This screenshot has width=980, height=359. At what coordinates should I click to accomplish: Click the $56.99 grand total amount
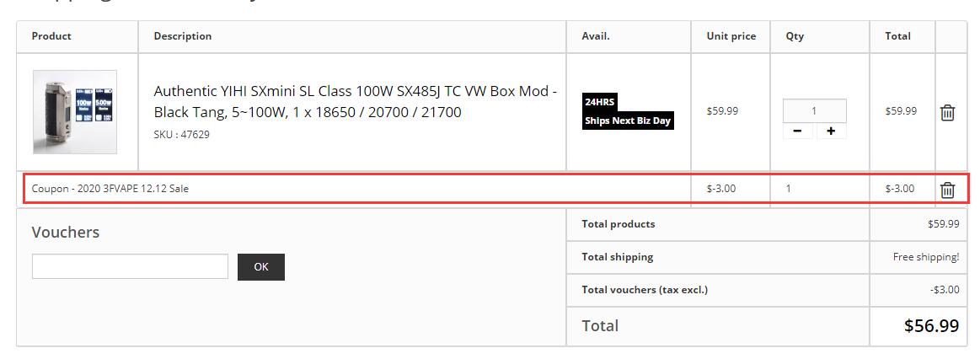coord(931,325)
